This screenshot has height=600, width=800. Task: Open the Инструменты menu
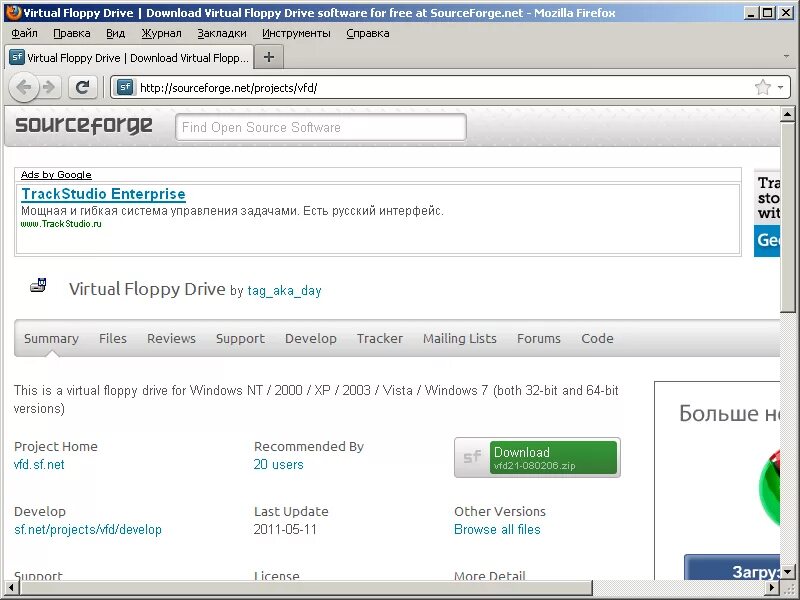pos(296,33)
